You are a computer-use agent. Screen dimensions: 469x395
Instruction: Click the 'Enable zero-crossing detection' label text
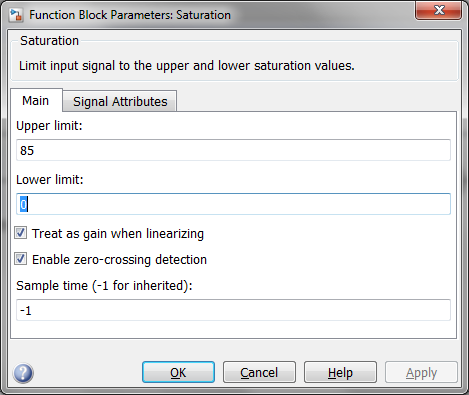click(119, 260)
